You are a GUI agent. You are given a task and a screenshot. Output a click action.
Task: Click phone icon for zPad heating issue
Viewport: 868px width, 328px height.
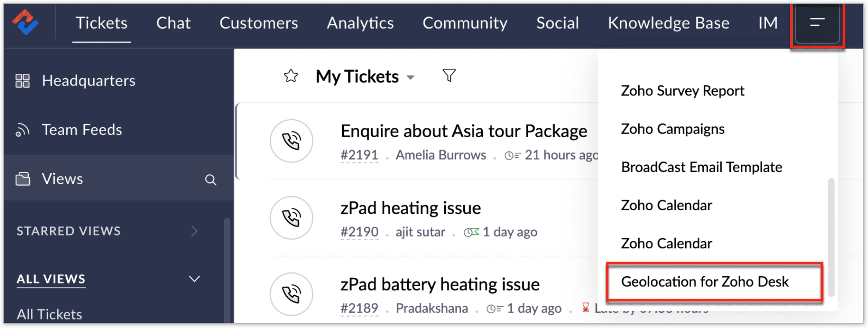pos(291,218)
